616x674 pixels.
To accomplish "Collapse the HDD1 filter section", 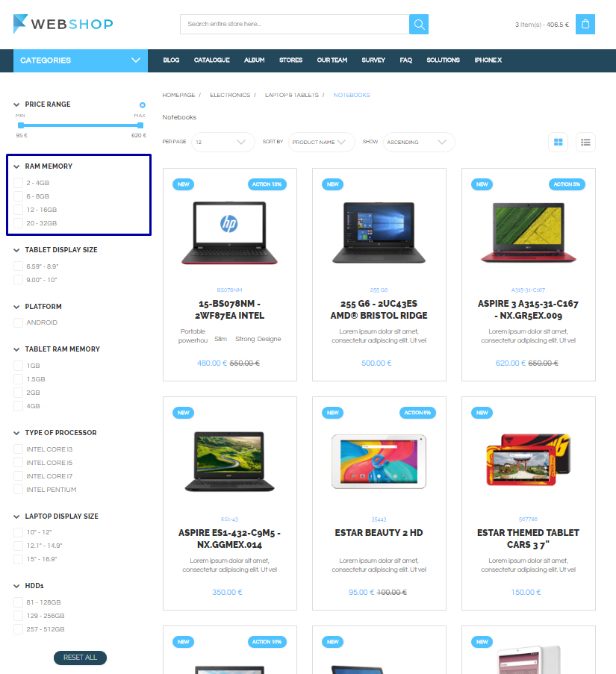I will coord(16,586).
